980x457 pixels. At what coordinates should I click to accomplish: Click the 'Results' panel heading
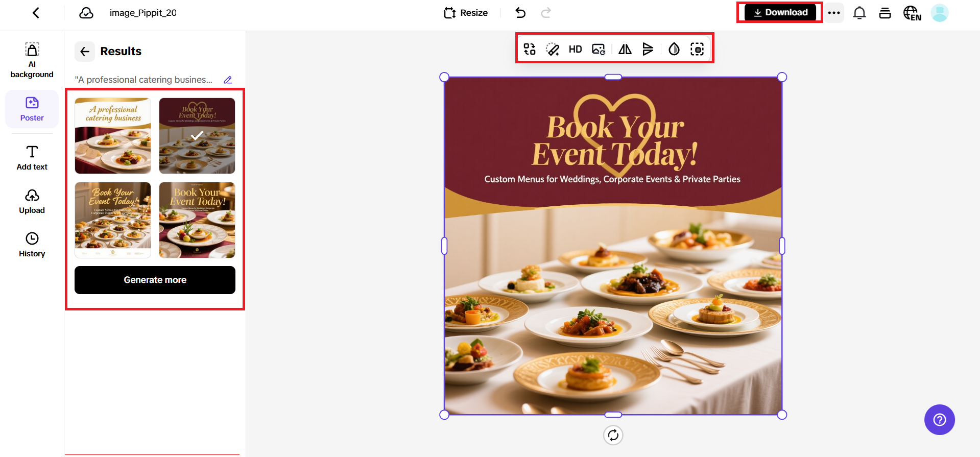pos(121,51)
